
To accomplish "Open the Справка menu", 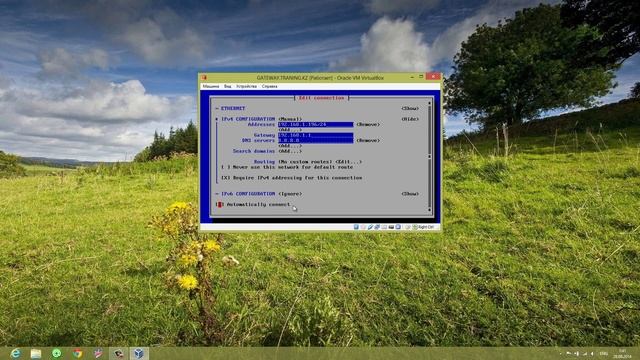I will (x=269, y=87).
